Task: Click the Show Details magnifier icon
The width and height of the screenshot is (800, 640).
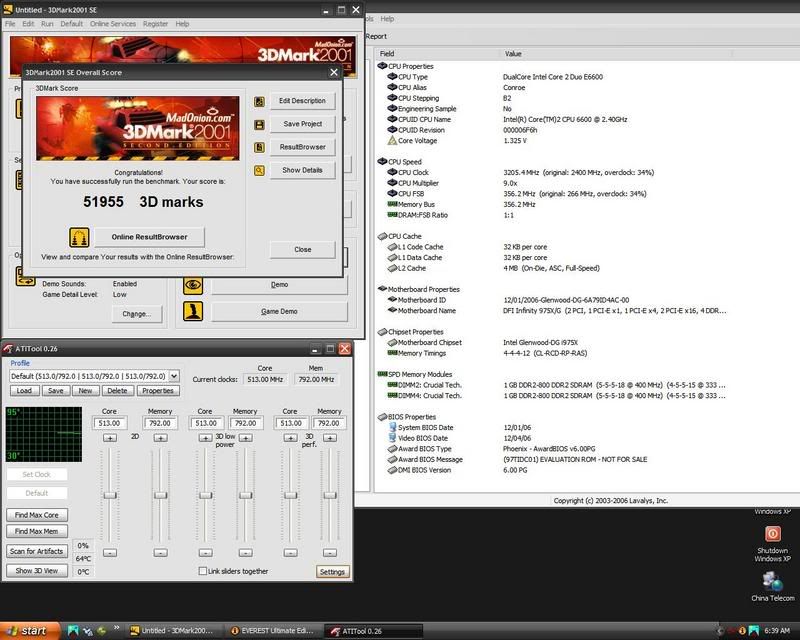Action: point(260,170)
